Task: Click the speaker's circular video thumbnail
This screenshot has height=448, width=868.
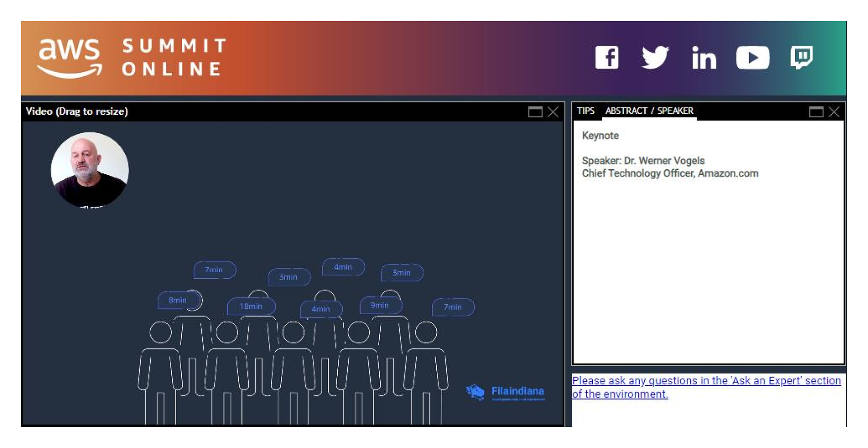Action: [90, 170]
